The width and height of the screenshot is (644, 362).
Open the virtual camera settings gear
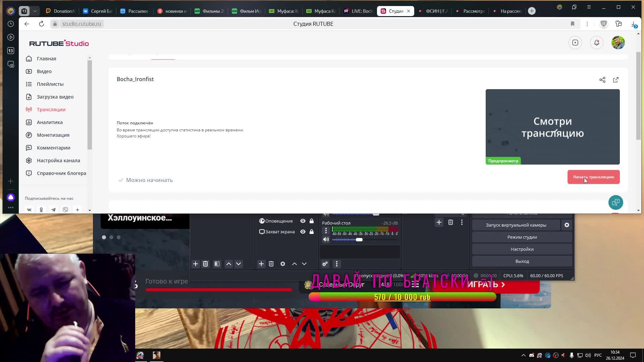tap(567, 225)
